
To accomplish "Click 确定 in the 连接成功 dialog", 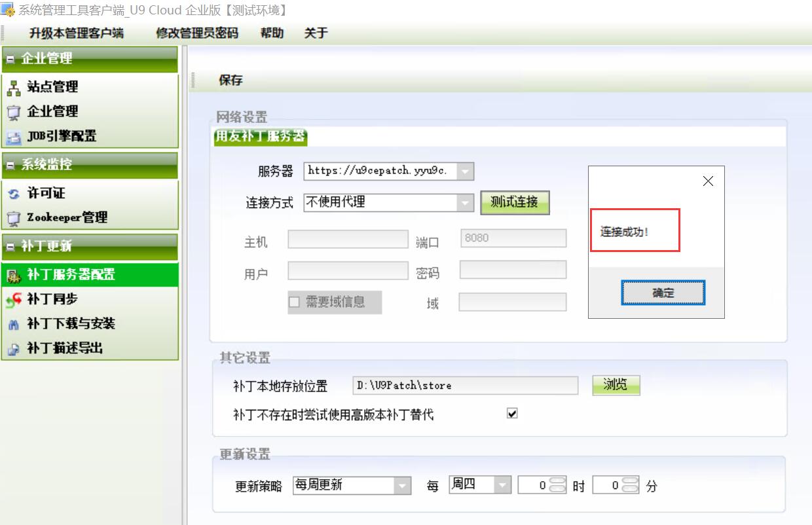I will (663, 293).
